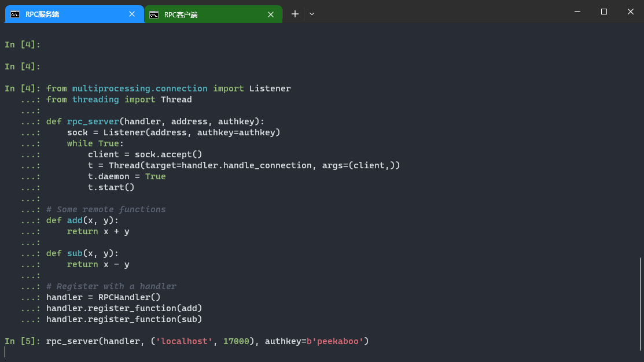This screenshot has height=362, width=644.
Task: Click the vertical scrollbar thumb
Action: [x=641, y=304]
